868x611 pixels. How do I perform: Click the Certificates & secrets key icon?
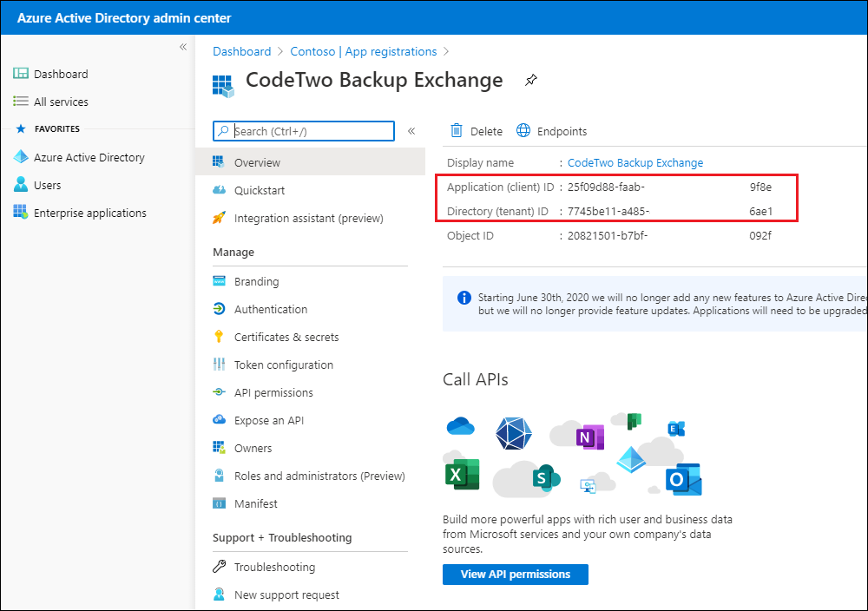pyautogui.click(x=220, y=337)
